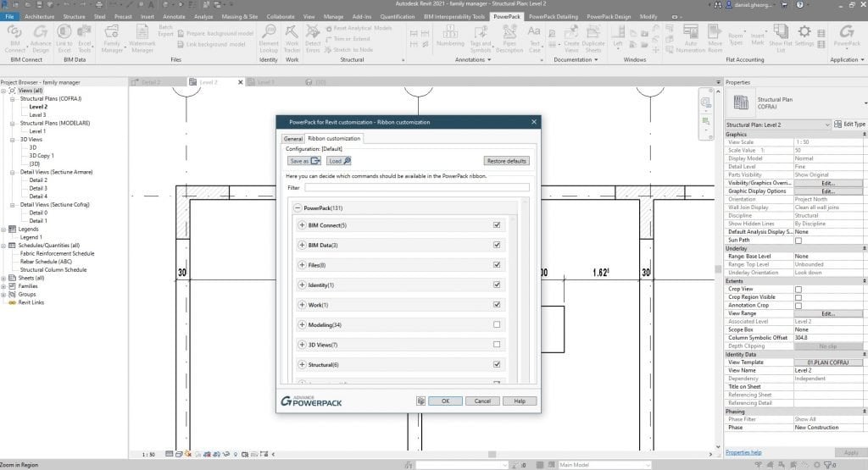Select Rebar Schedule (ABC) in Project Browser
868x470 pixels.
(46, 262)
